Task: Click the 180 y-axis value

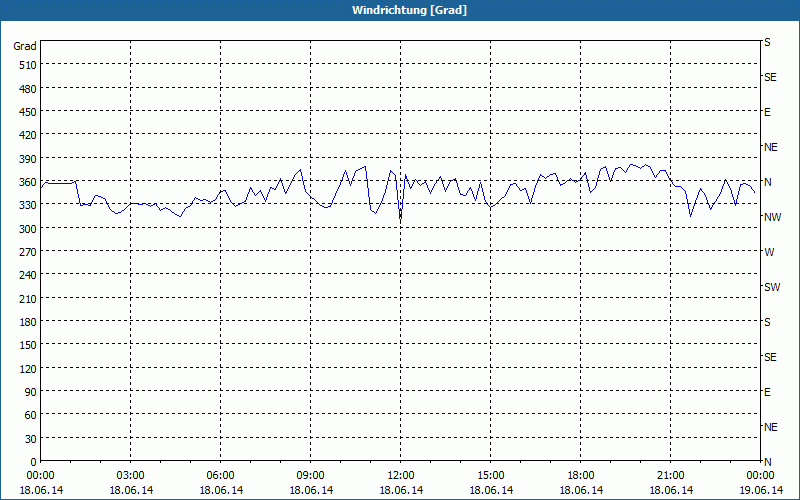Action: click(x=28, y=322)
